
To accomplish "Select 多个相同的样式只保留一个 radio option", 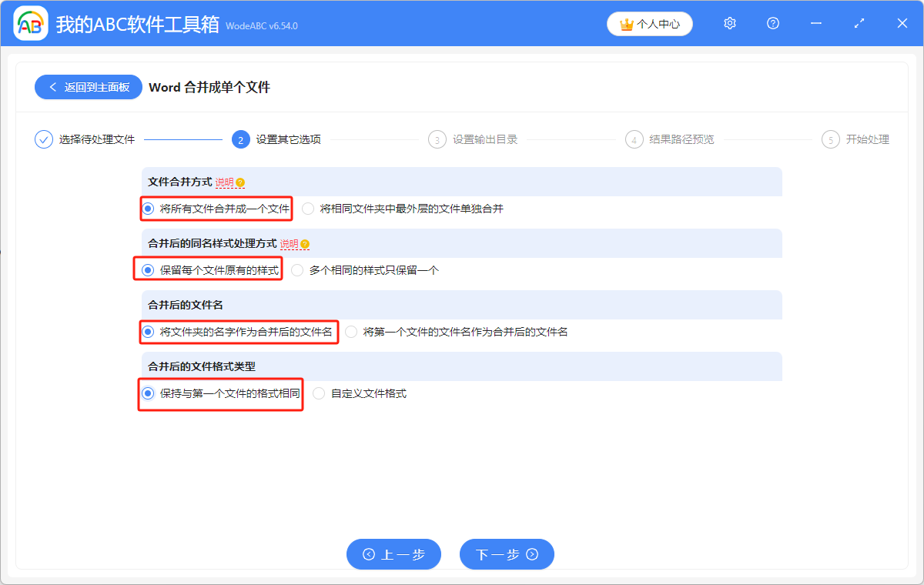I will click(297, 270).
